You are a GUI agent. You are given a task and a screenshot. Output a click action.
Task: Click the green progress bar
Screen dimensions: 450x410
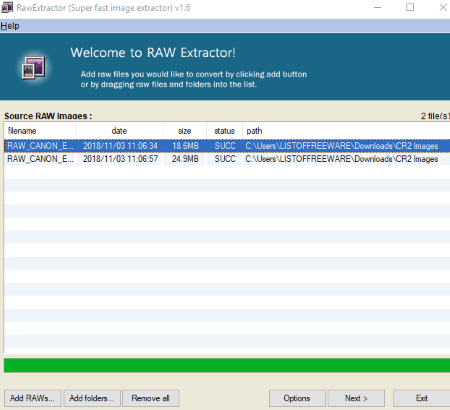pyautogui.click(x=227, y=366)
